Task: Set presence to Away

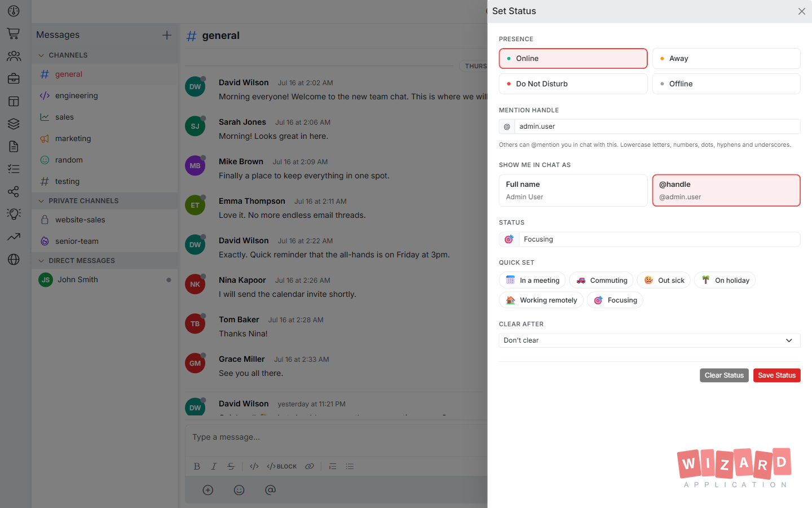Action: pos(726,58)
